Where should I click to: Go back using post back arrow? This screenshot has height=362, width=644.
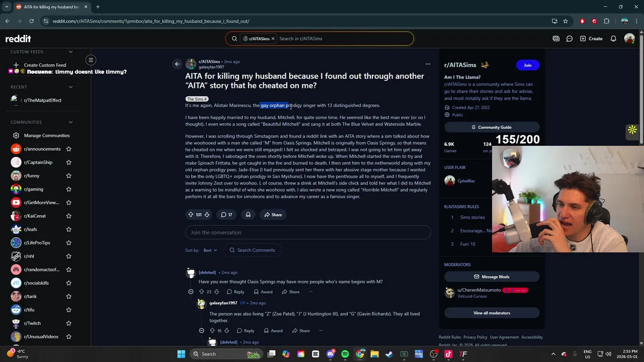click(177, 64)
